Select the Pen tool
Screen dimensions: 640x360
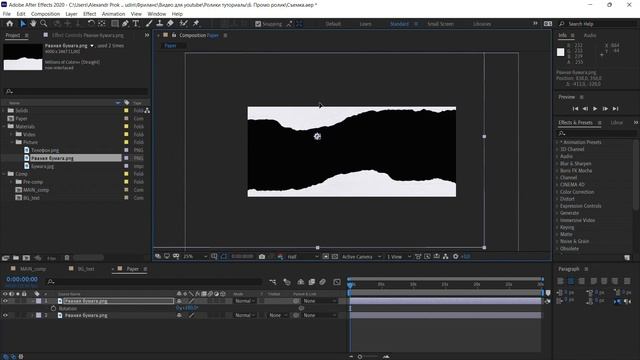click(125, 24)
